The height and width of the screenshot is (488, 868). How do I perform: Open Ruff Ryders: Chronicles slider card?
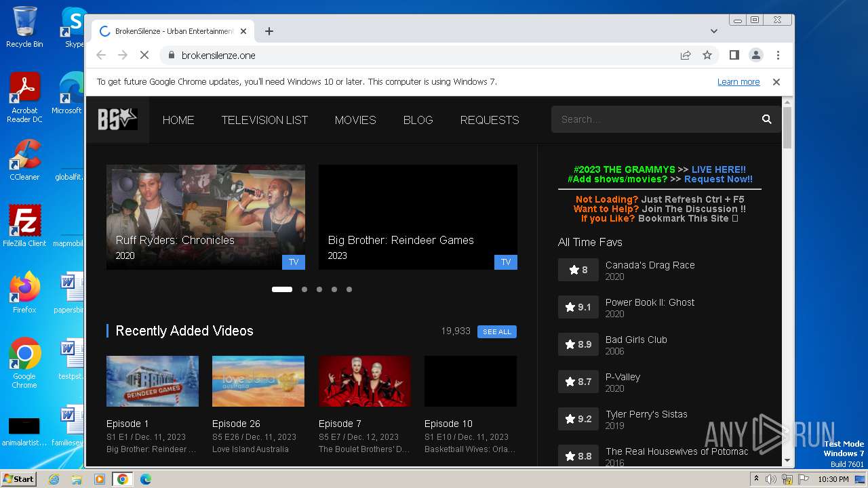click(205, 217)
